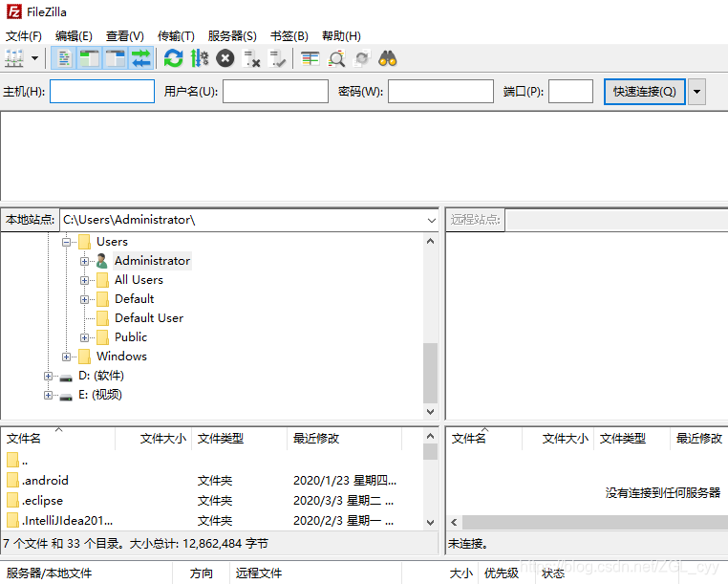Focus the 端口(P) port field
Viewport: 728px width, 584px height.
(x=570, y=91)
